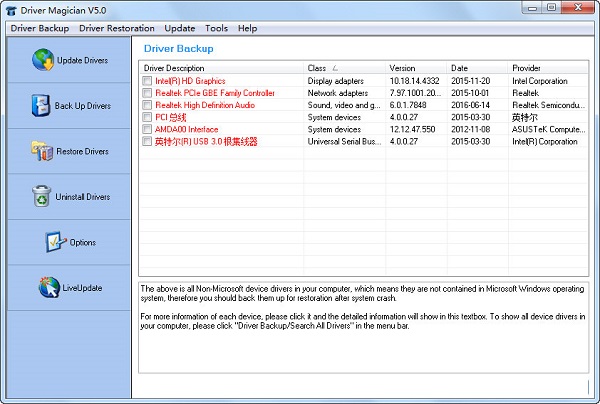Check the Intel(R) HD Graphics checkbox
600x404 pixels.
[x=148, y=81]
